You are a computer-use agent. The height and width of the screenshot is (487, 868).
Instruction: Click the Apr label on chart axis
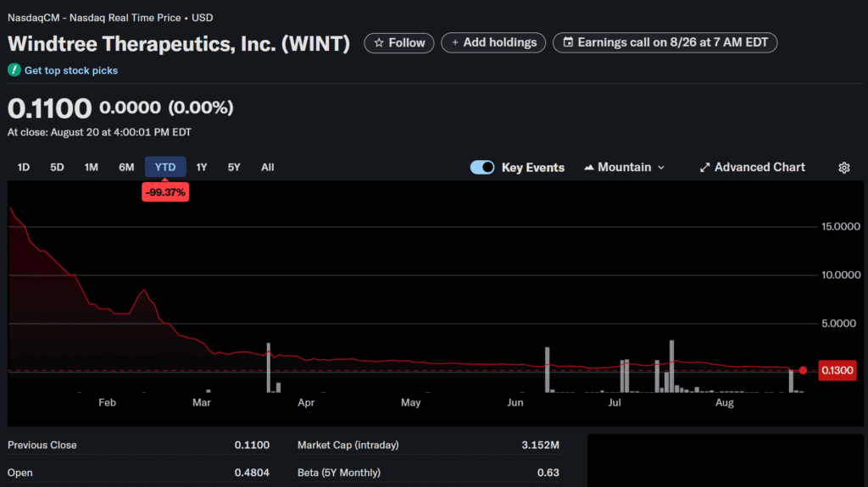306,402
